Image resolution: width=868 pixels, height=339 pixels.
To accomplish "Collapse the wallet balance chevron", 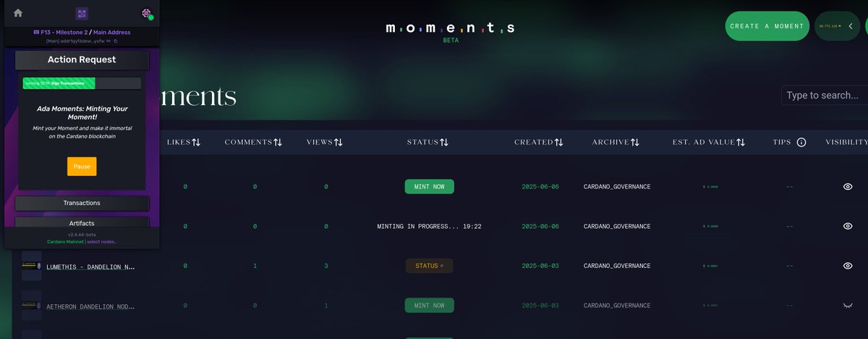I will tap(851, 26).
